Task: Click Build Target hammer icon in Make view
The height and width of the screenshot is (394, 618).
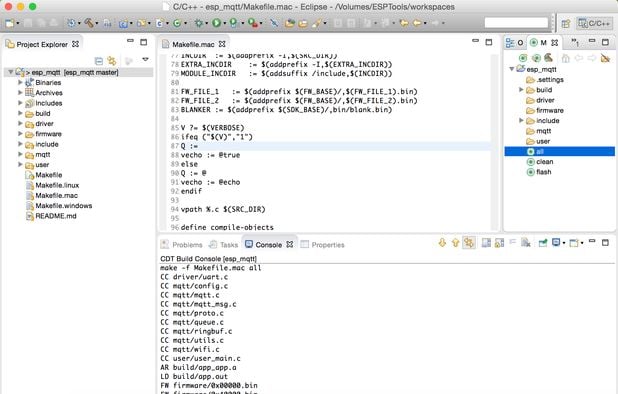Action: point(549,58)
